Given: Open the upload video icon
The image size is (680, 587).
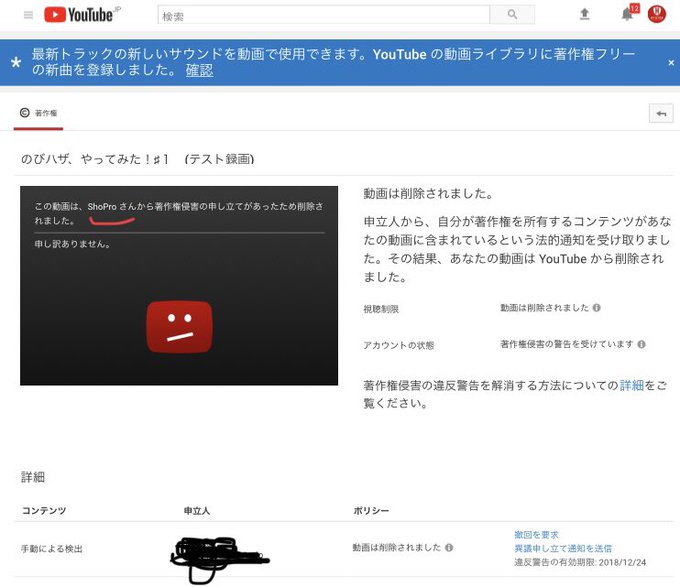Looking at the screenshot, I should click(x=584, y=14).
